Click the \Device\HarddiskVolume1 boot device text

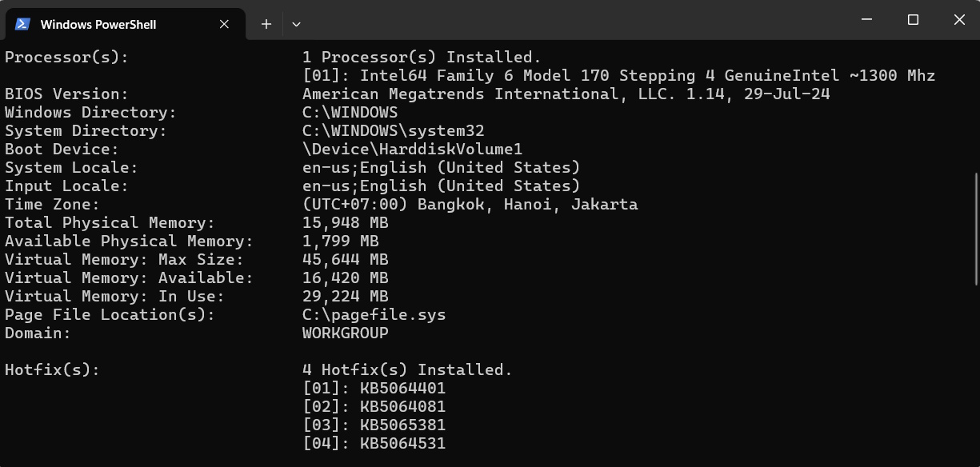click(412, 150)
